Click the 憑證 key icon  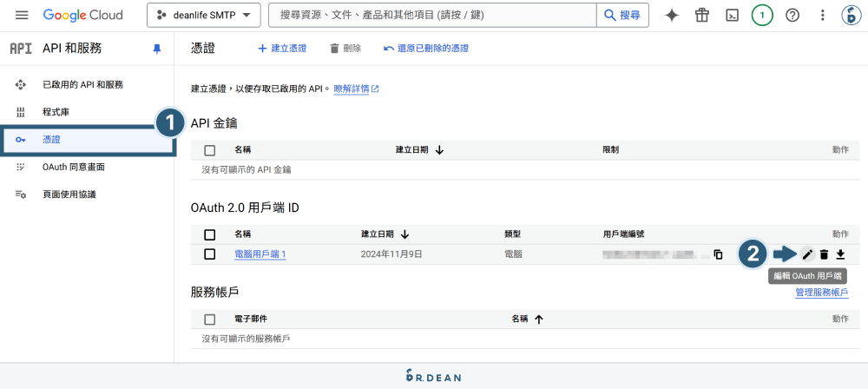tap(21, 140)
